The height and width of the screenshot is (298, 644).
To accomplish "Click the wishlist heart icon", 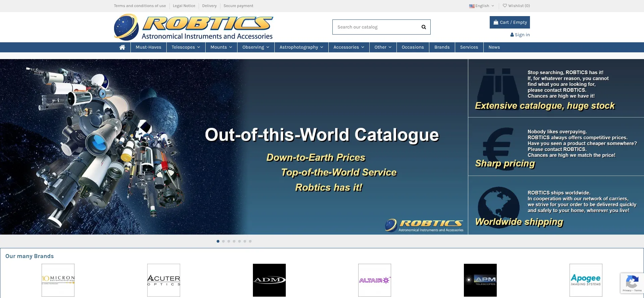I will click(x=505, y=6).
